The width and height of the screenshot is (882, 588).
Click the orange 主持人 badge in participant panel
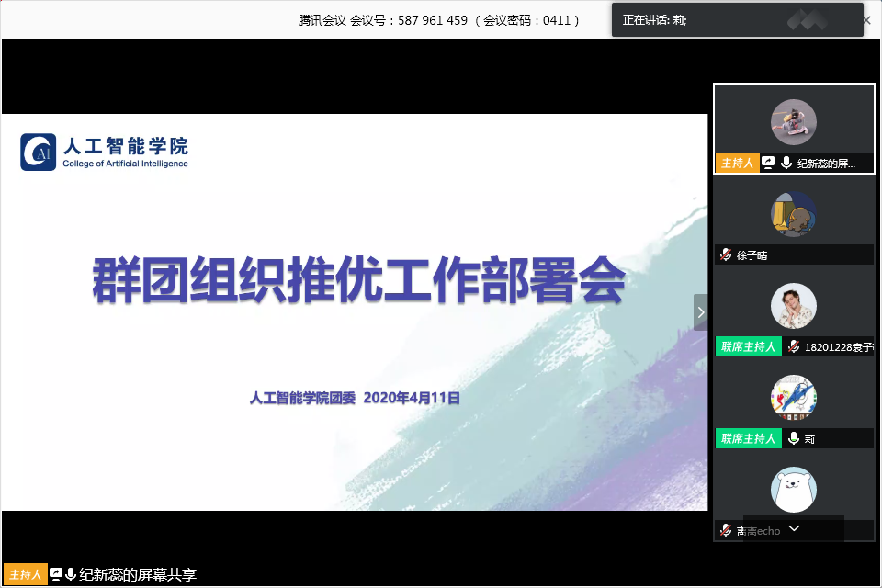tap(737, 163)
